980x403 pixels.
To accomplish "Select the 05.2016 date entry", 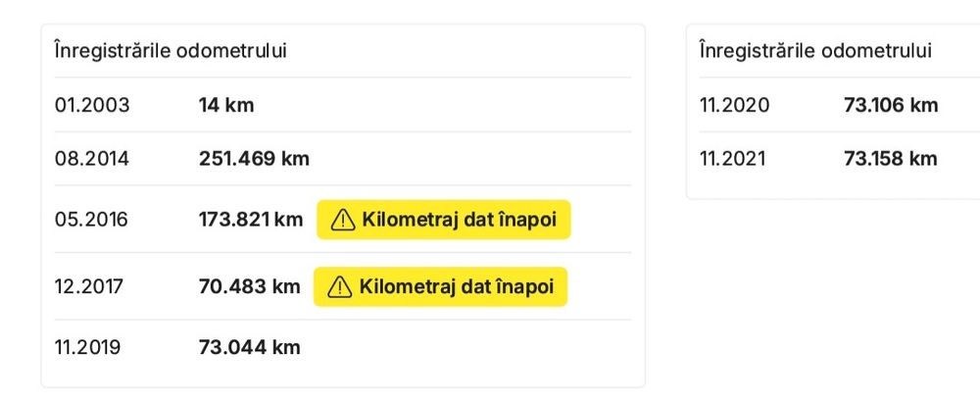I will [92, 221].
